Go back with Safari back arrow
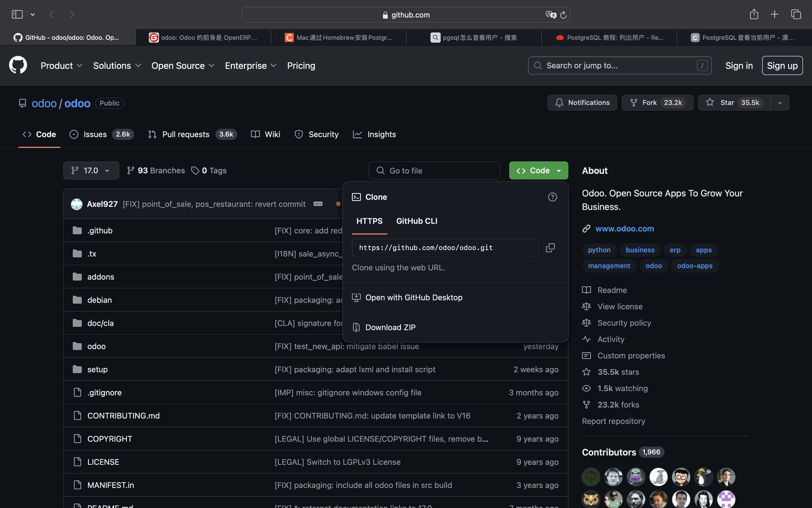Screen dimensions: 812x508 pyautogui.click(x=52, y=14)
